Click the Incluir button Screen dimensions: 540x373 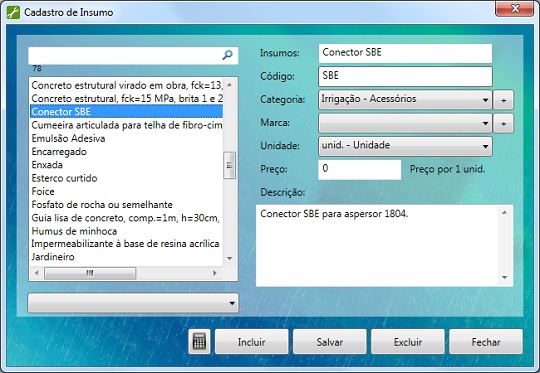[x=251, y=342]
